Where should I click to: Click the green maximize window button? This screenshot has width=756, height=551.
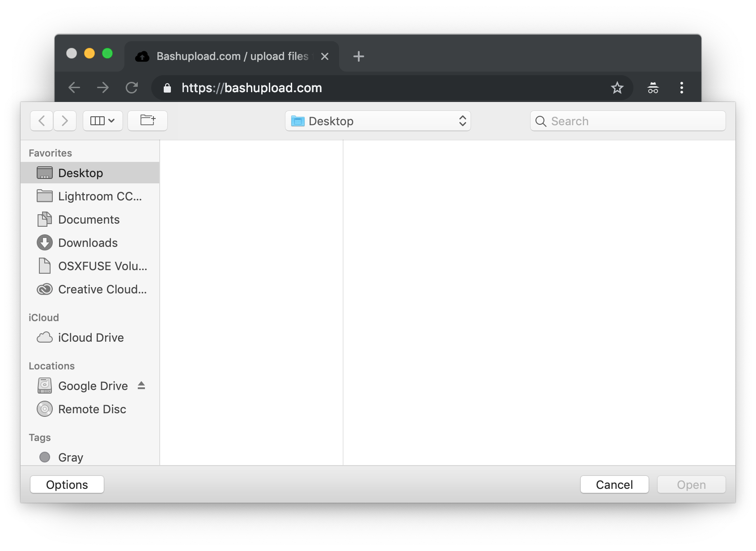coord(107,54)
